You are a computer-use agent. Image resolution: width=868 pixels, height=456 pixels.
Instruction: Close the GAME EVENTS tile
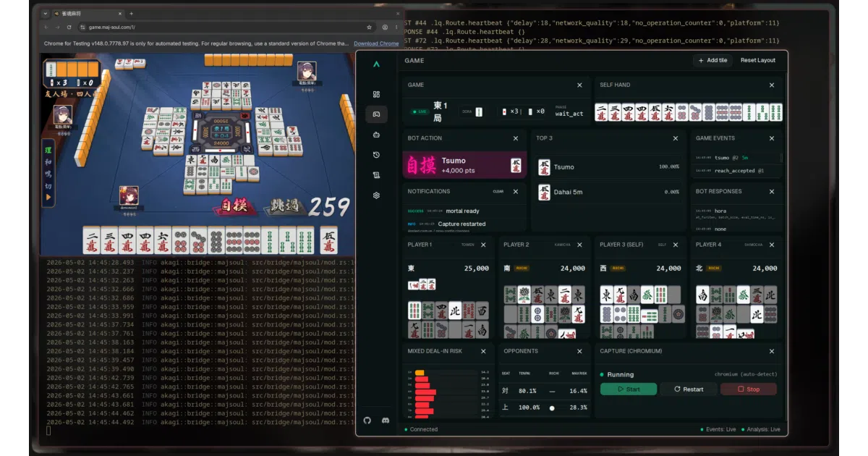[x=772, y=138]
